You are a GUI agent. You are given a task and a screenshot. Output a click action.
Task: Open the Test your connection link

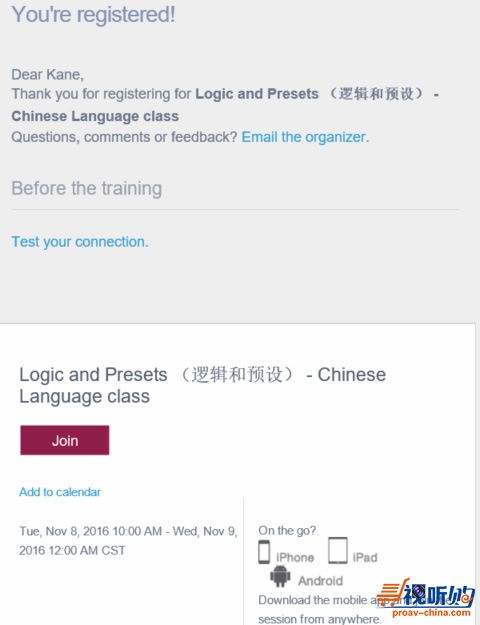pyautogui.click(x=80, y=242)
